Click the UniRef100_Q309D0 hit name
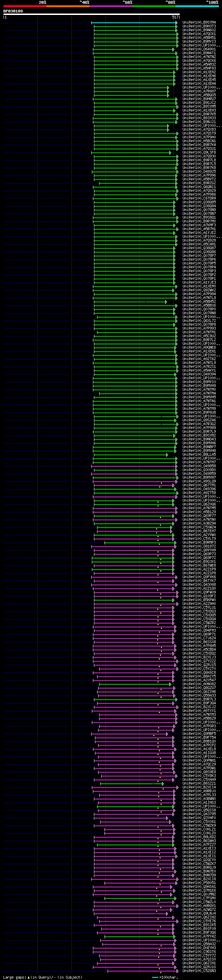This screenshot has height=980, width=222. 199,470
